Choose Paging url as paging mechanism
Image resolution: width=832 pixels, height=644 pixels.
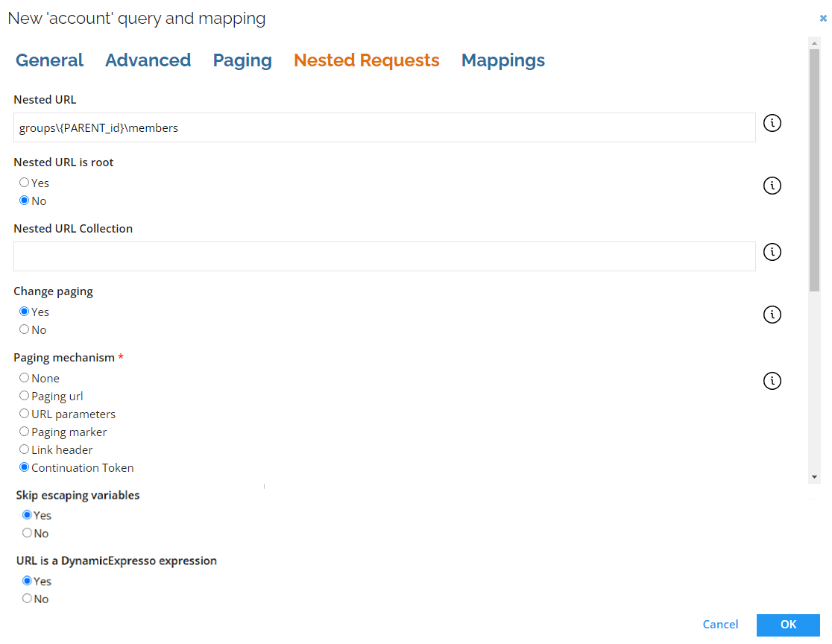25,397
